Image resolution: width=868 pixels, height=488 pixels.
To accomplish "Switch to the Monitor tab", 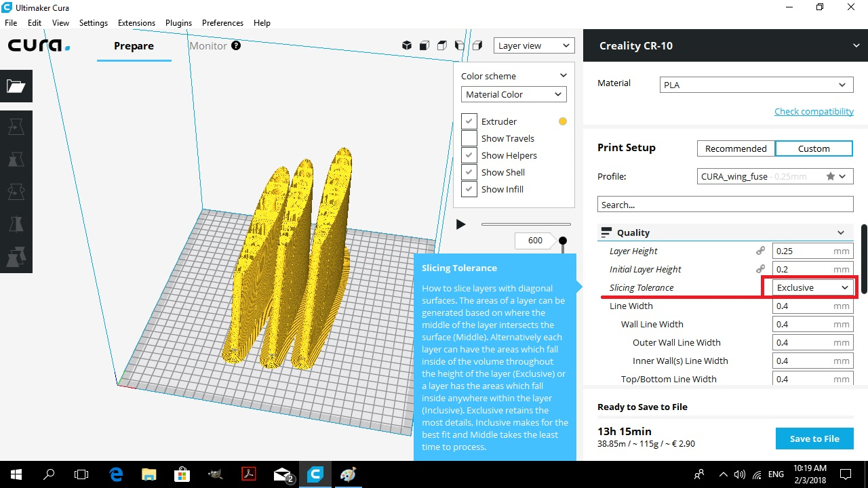I will point(208,46).
